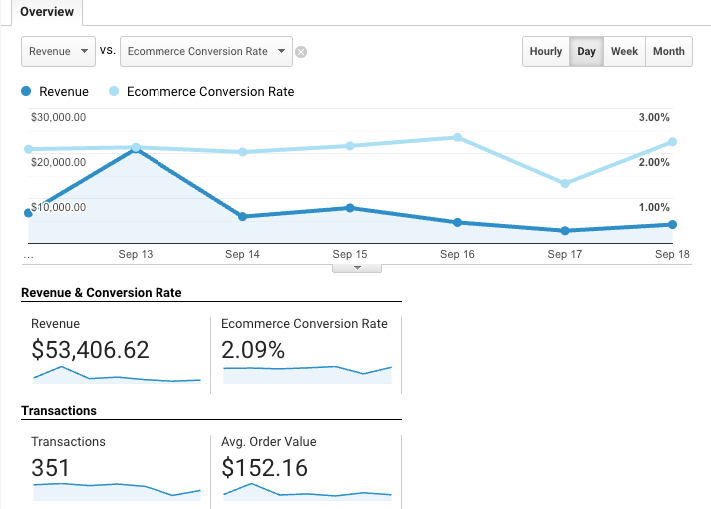The image size is (711, 509).
Task: Click the Avg. Order Value sparkline
Action: [x=306, y=492]
